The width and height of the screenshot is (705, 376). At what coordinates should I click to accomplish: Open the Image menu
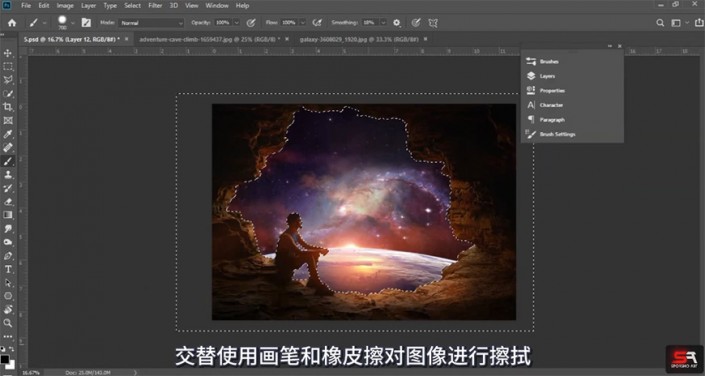pyautogui.click(x=65, y=5)
